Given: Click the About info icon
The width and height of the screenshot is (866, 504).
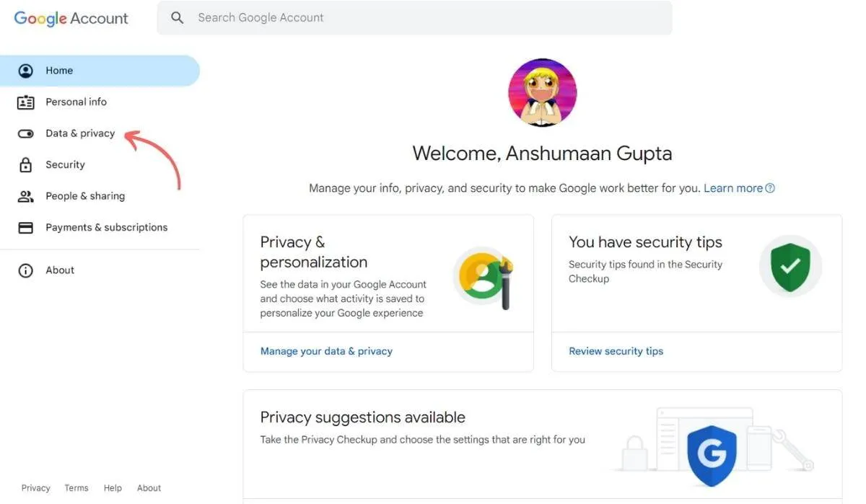Looking at the screenshot, I should pyautogui.click(x=25, y=270).
